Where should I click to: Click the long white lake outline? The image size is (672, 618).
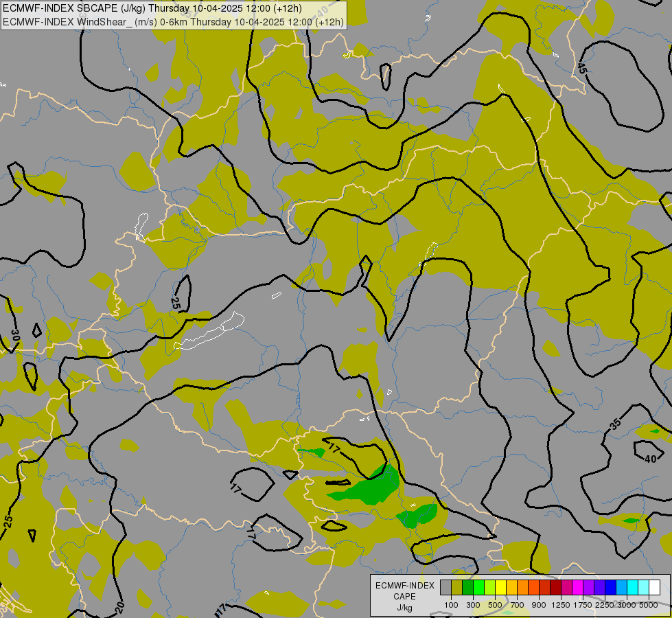tap(209, 331)
